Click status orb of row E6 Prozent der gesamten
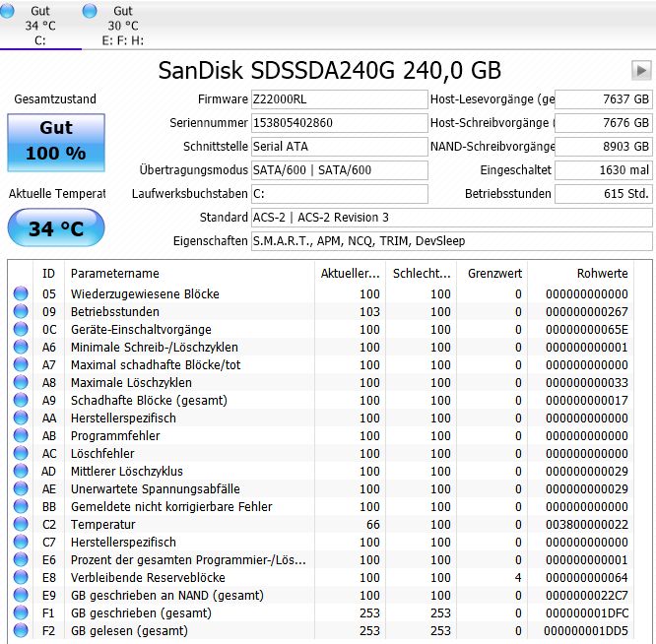This screenshot has width=656, height=644. click(21, 559)
